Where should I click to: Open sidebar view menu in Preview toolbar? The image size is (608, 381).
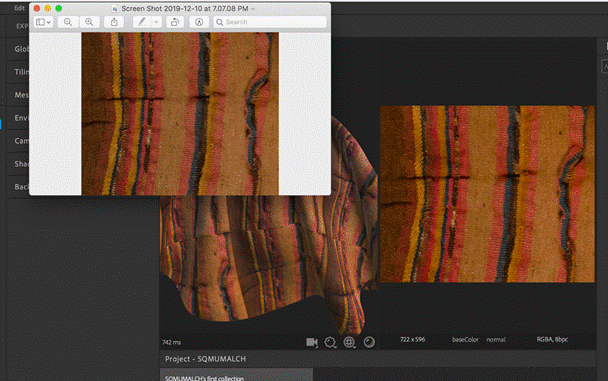pos(43,22)
